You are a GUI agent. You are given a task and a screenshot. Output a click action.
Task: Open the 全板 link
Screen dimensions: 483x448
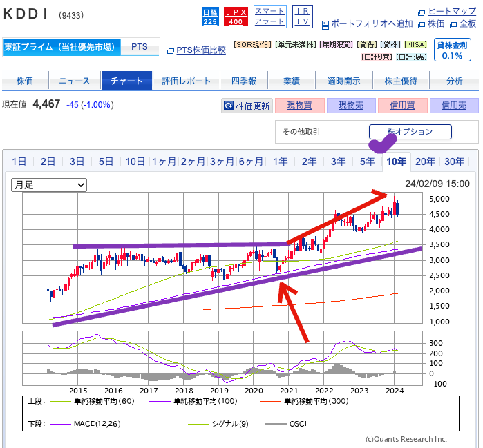coord(468,24)
